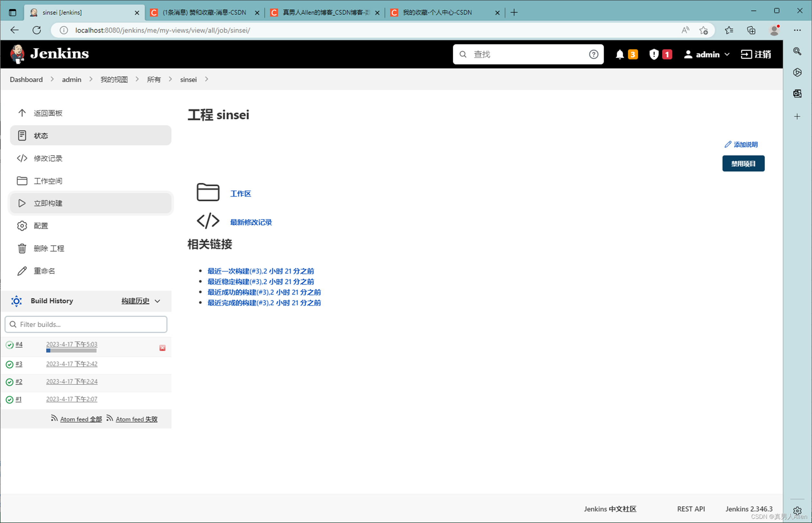Expand the breadcrumb arrow after sinsei

[206, 79]
